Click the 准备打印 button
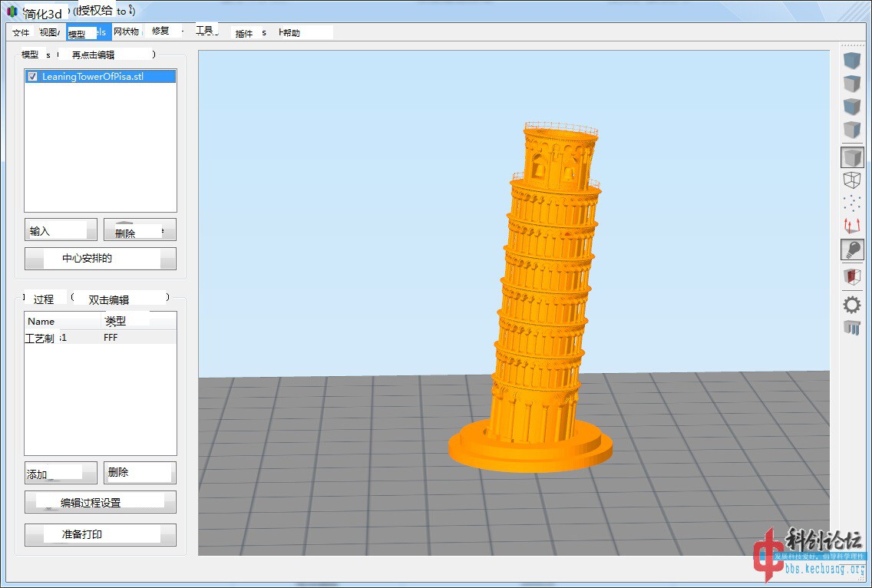 (100, 534)
